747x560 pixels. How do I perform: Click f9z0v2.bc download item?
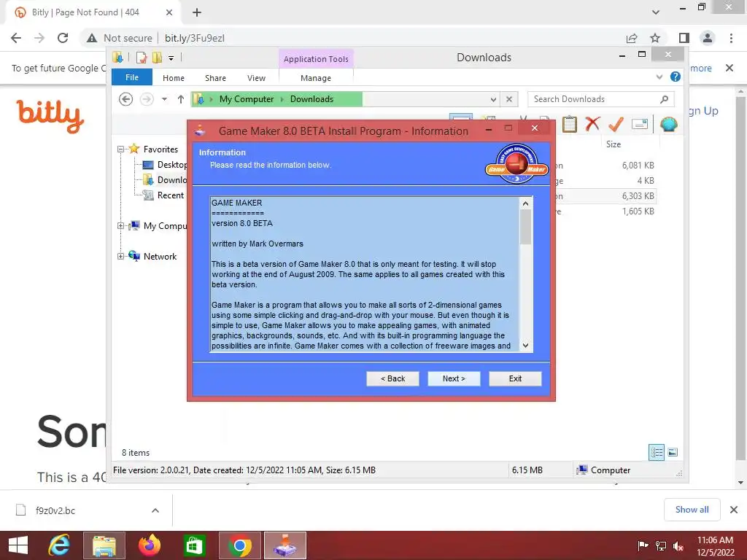55,510
